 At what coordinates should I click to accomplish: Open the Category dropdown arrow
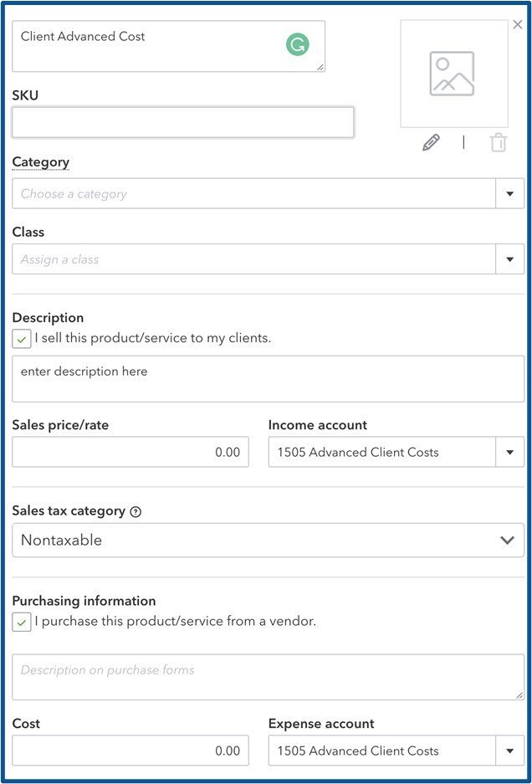click(x=509, y=194)
